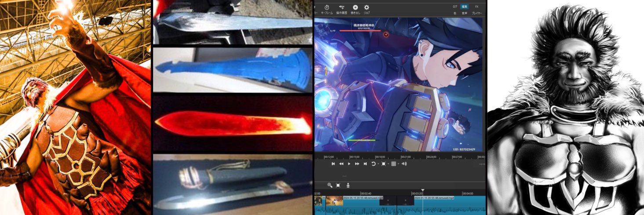Click the fast forward button

coord(357,164)
